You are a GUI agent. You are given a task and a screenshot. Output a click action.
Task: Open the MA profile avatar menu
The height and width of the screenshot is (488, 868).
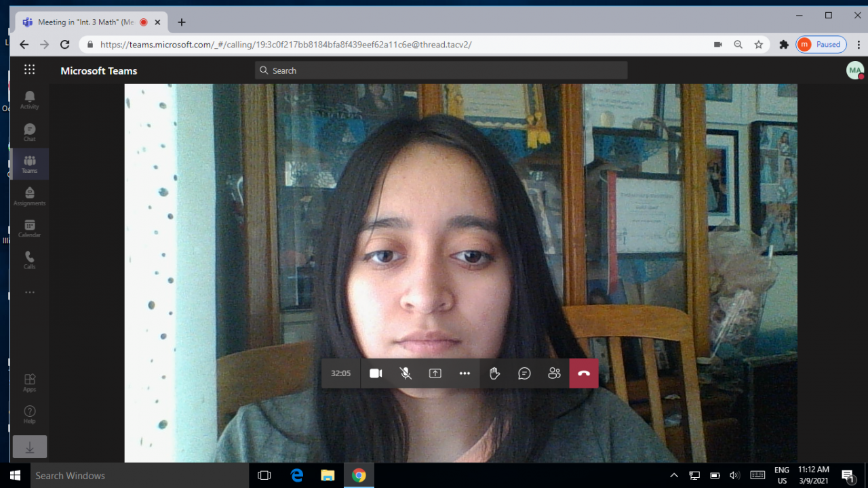tap(855, 70)
